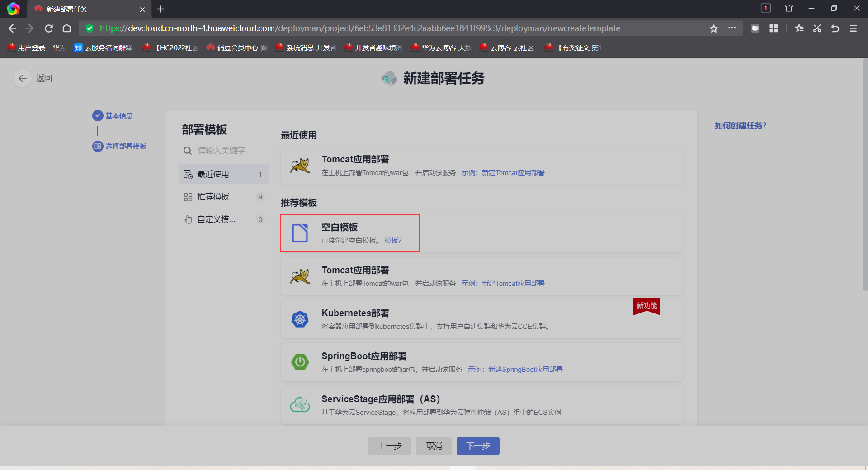This screenshot has width=868, height=470.
Task: Open the 系统消息_开发者 bookmark
Action: click(306, 47)
